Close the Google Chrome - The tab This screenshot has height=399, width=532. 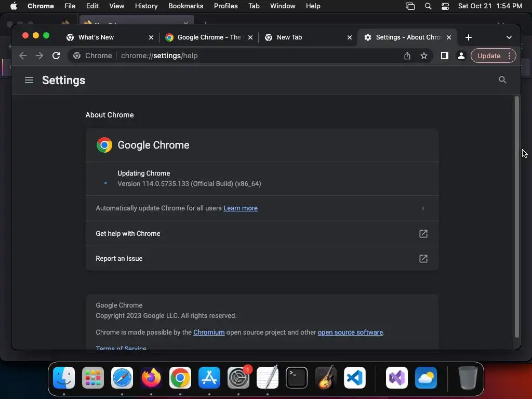(250, 37)
